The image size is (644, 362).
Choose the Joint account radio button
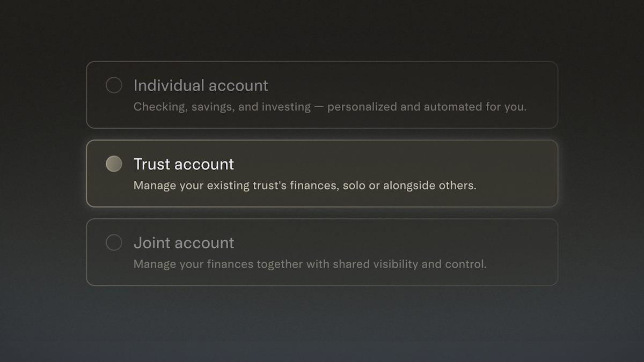coord(114,242)
